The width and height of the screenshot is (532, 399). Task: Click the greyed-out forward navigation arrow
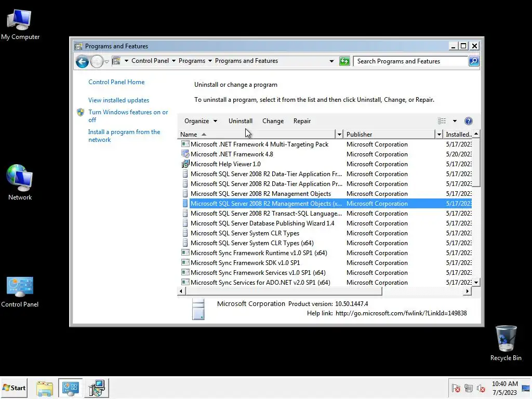97,61
